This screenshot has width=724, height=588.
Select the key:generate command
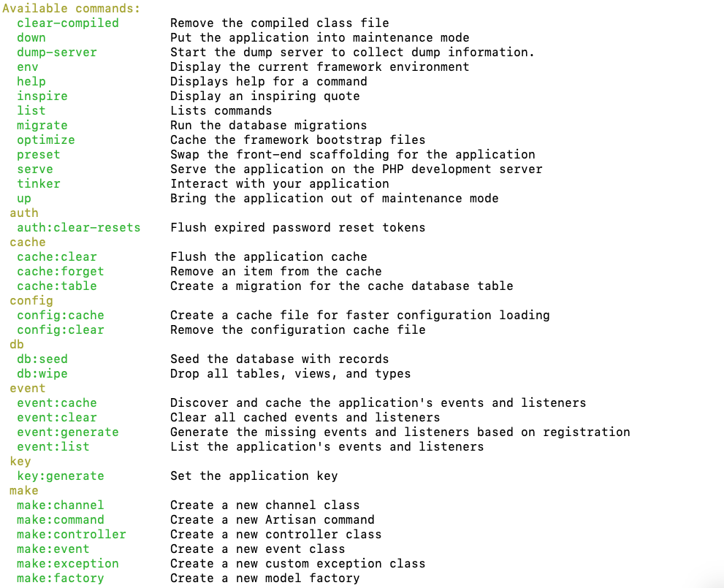point(61,476)
